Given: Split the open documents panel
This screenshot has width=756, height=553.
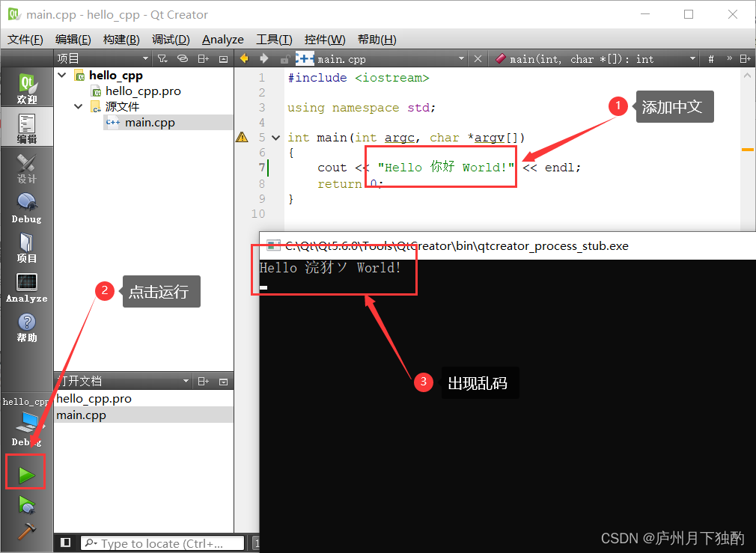Looking at the screenshot, I should (x=203, y=382).
